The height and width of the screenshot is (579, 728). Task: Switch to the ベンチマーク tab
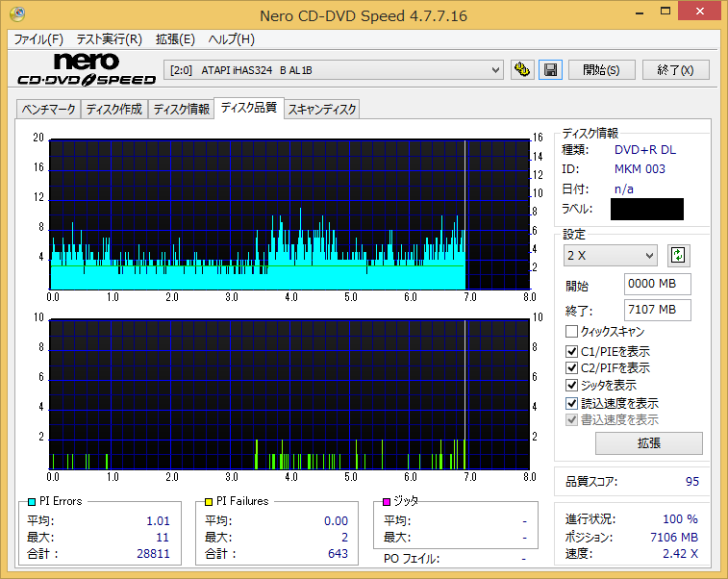(48, 110)
